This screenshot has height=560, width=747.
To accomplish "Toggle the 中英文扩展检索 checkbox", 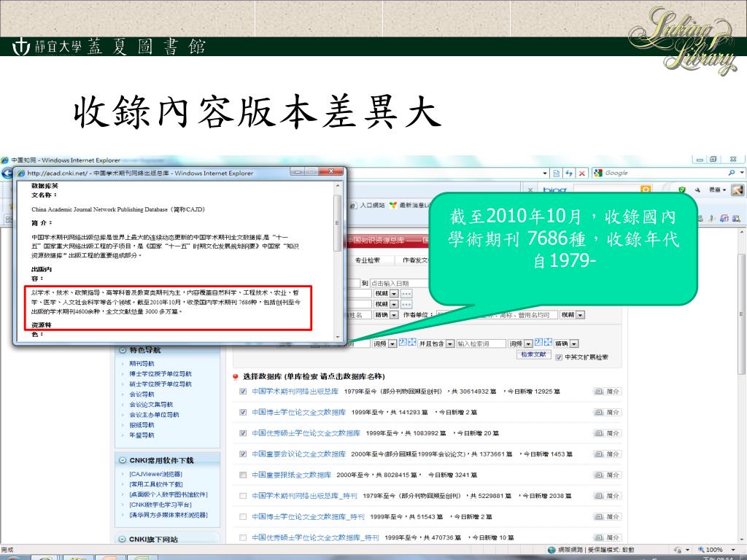I will 559,357.
